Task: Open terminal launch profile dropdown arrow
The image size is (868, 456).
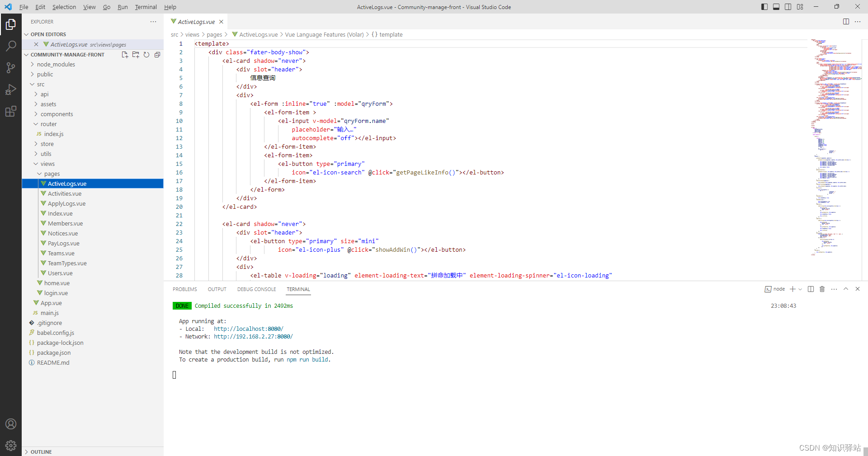Action: (800, 289)
